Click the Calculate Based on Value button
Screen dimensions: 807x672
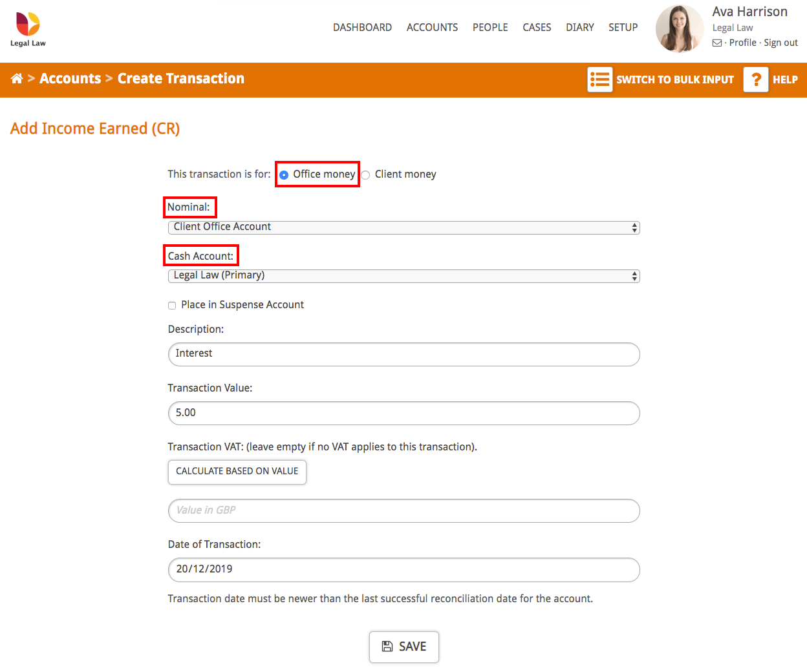pos(237,472)
